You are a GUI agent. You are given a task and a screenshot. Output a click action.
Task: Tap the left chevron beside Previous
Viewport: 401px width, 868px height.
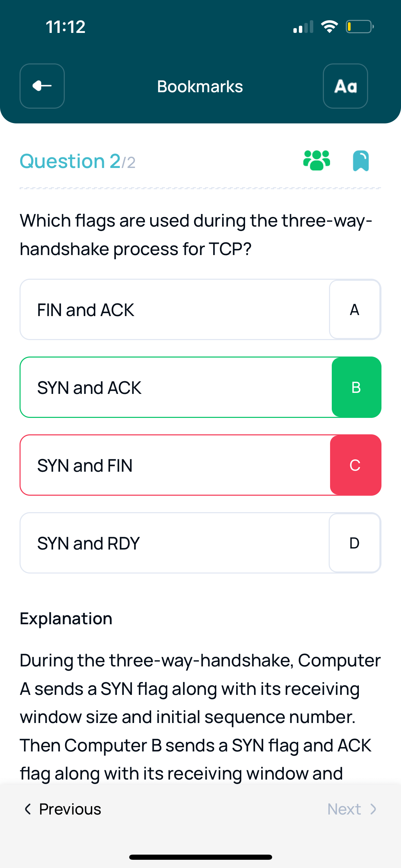tap(28, 809)
